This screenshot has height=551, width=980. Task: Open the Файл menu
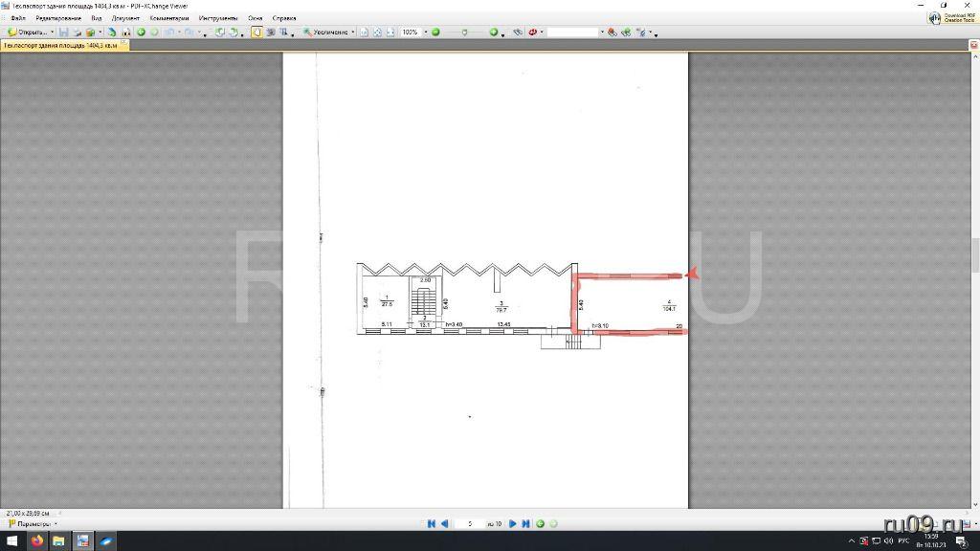click(18, 18)
